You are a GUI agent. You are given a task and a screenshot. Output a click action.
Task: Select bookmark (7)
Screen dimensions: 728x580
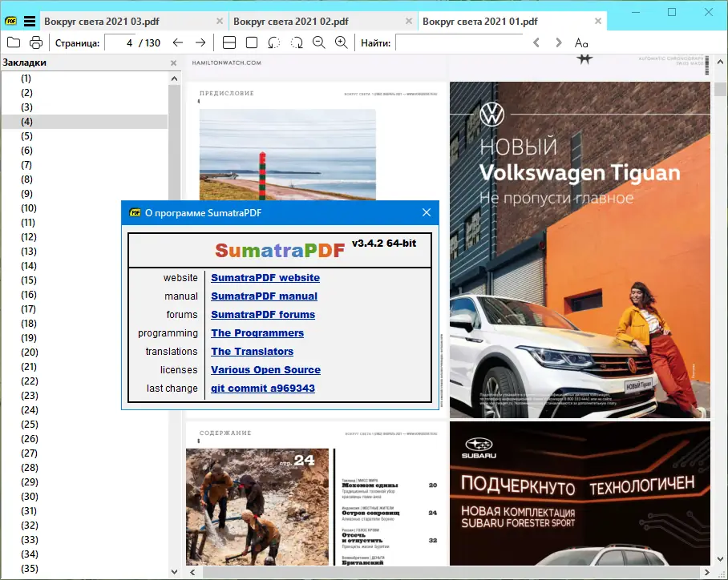pos(26,165)
